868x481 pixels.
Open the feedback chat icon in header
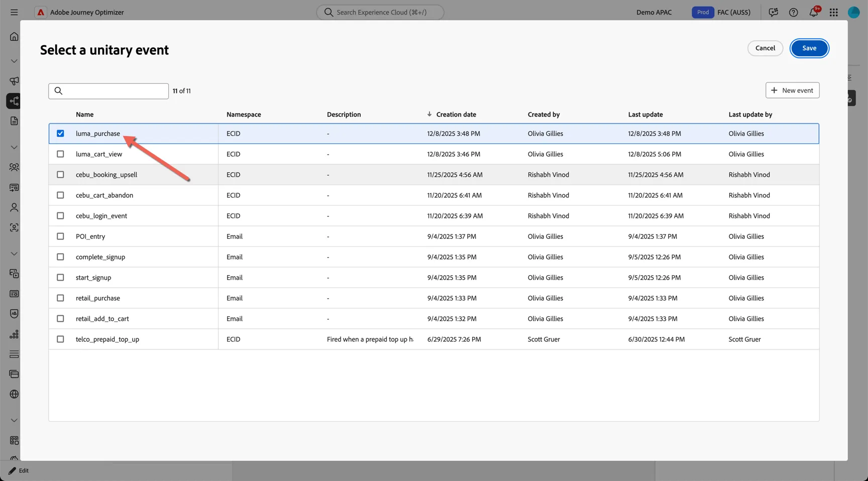(x=773, y=12)
